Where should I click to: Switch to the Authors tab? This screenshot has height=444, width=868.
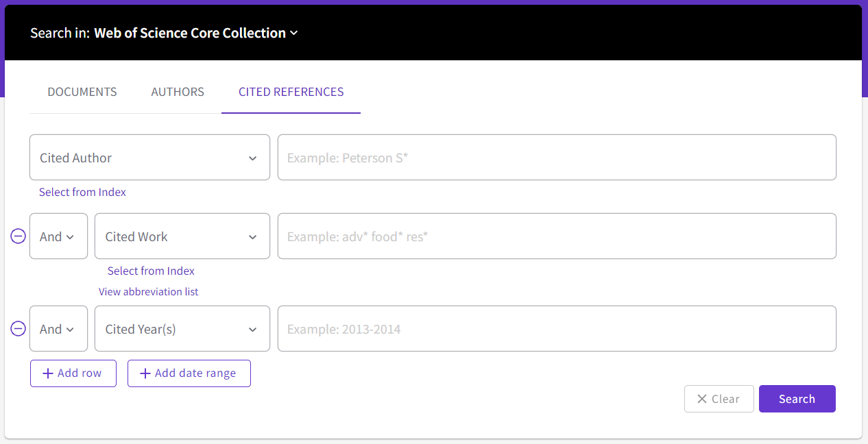click(x=178, y=92)
